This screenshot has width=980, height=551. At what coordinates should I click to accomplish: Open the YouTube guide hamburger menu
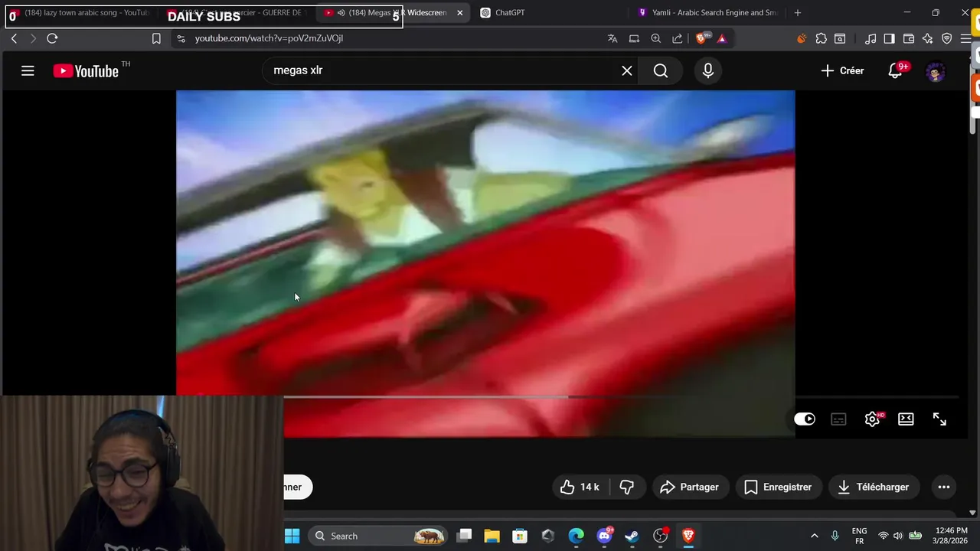[x=28, y=70]
